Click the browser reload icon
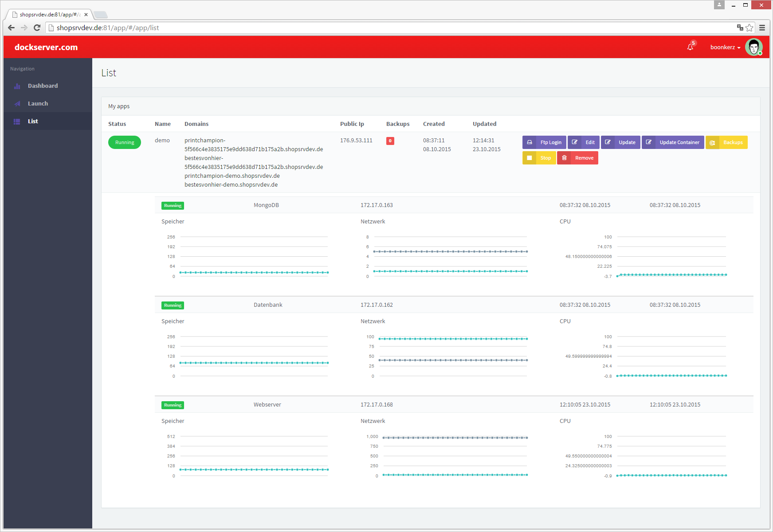 [37, 27]
